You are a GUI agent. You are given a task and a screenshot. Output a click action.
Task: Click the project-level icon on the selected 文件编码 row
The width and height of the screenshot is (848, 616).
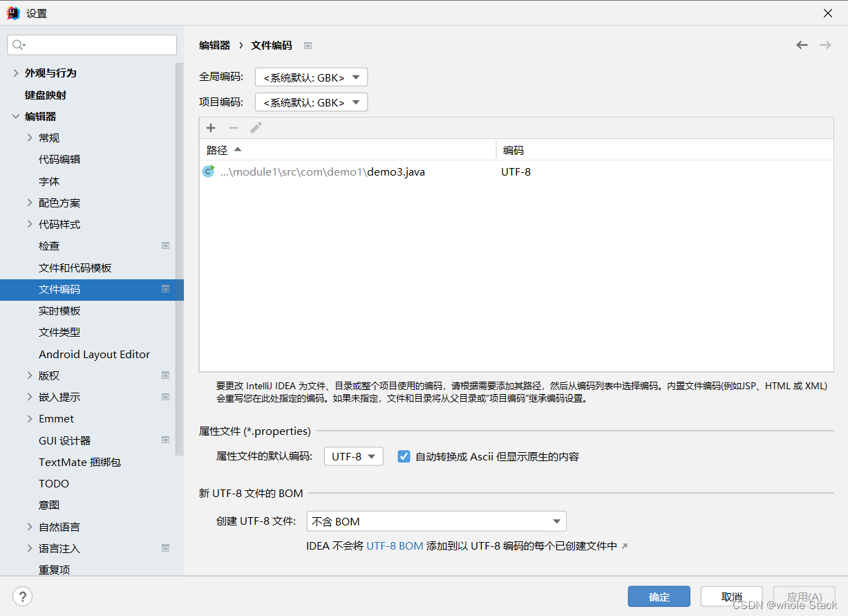(x=165, y=289)
